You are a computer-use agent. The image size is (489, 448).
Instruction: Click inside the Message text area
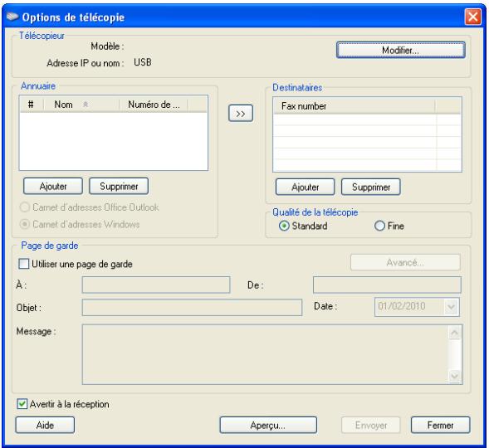tap(265, 354)
